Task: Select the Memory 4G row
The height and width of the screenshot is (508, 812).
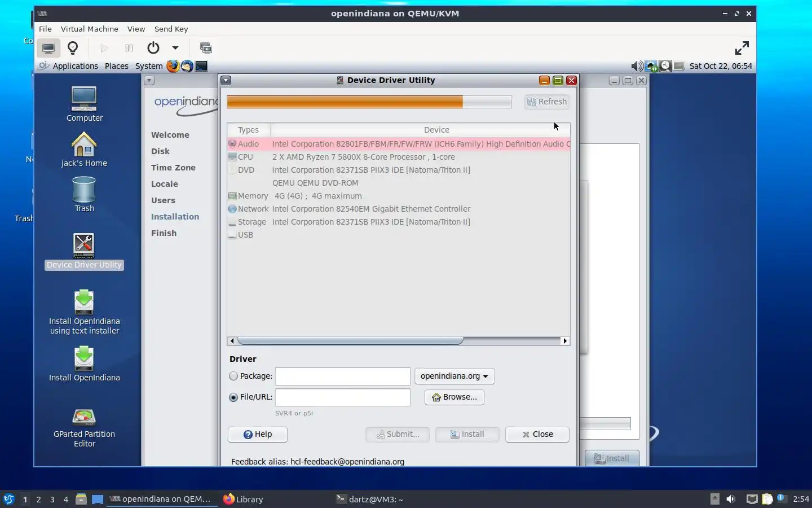Action: [399, 196]
